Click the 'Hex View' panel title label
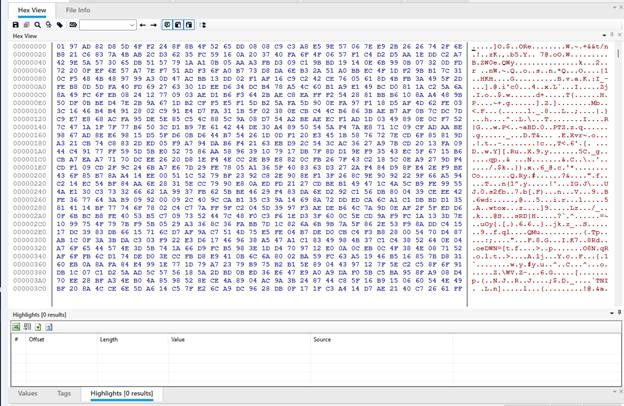 [25, 36]
